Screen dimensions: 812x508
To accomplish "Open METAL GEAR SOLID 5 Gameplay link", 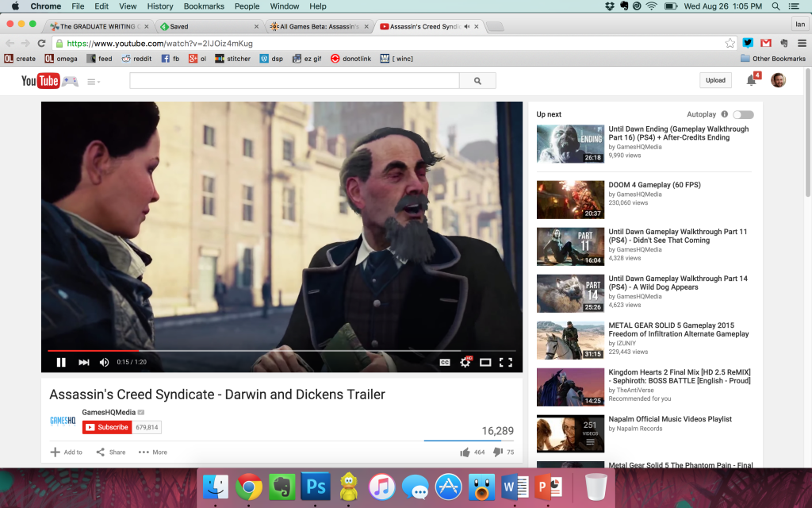I will (679, 329).
